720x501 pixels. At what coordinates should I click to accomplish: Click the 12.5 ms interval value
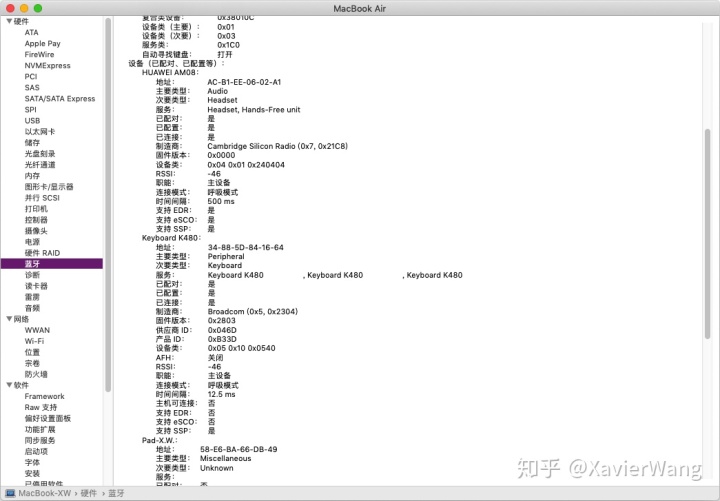[221, 394]
